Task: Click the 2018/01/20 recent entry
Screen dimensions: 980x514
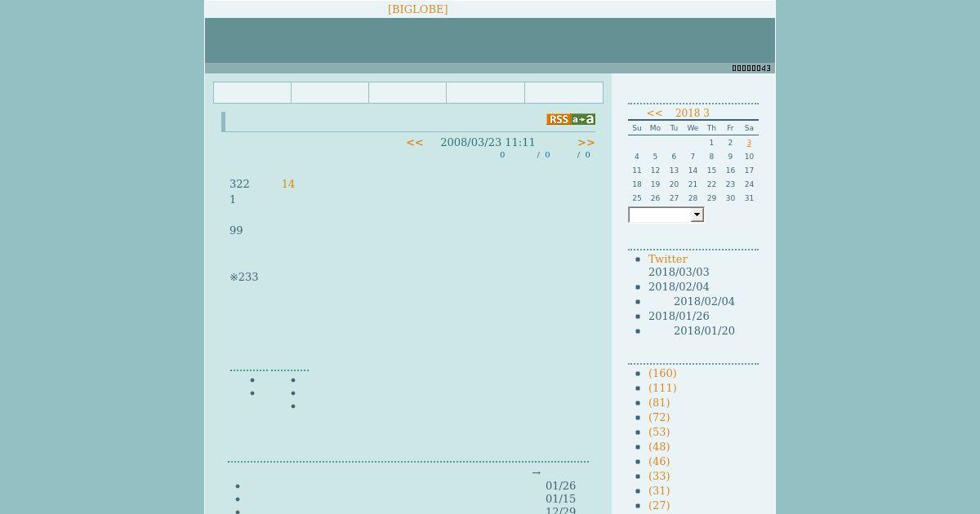Action: 704,331
